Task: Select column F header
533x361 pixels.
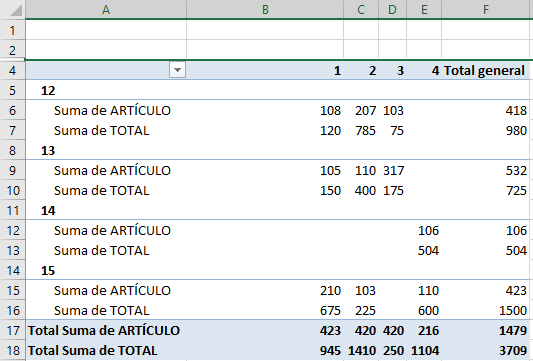Action: tap(486, 10)
